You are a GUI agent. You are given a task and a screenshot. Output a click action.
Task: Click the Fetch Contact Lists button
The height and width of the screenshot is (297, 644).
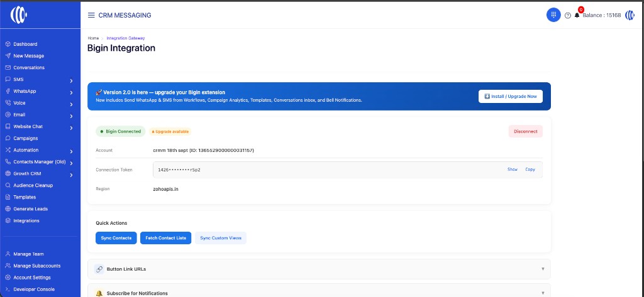(165, 238)
